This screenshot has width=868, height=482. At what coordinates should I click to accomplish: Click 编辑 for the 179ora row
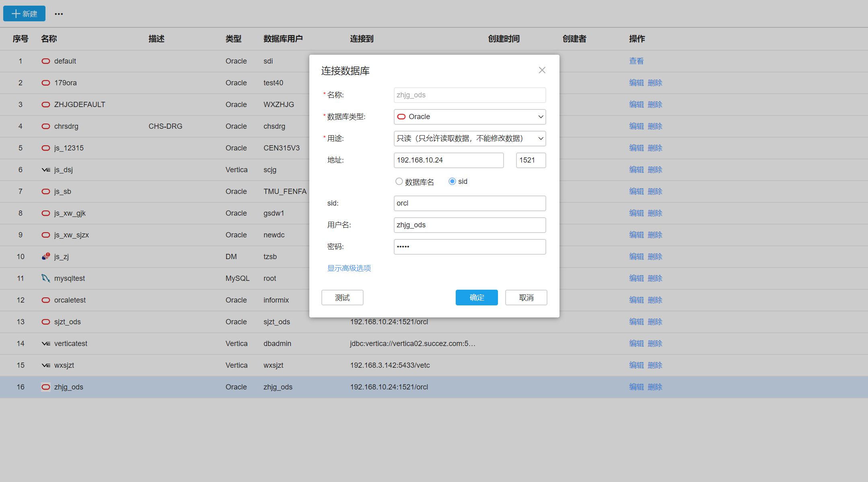pyautogui.click(x=636, y=83)
